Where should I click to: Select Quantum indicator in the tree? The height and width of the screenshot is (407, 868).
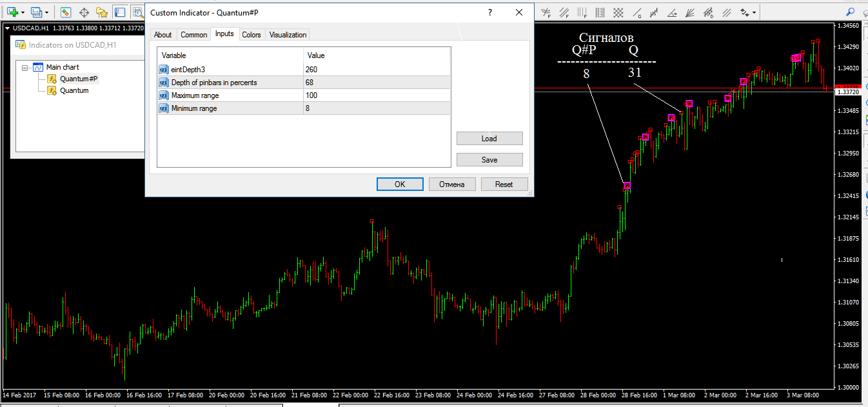[74, 90]
